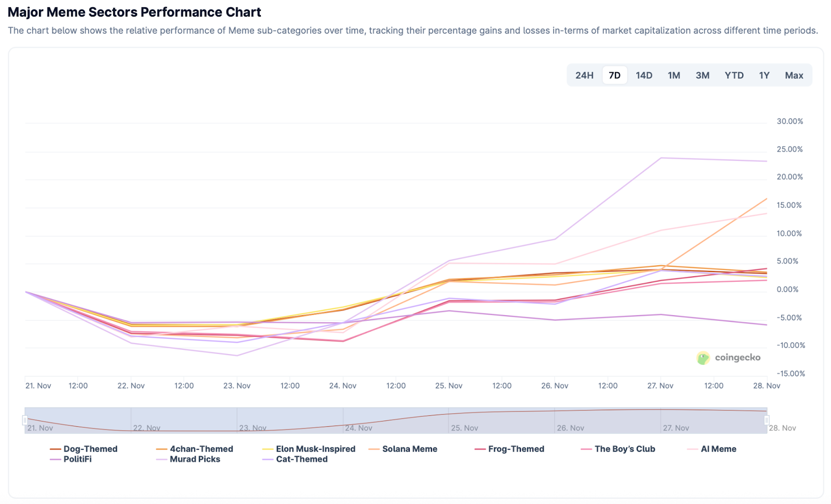831x504 pixels.
Task: Select the Max time range
Action: 794,75
